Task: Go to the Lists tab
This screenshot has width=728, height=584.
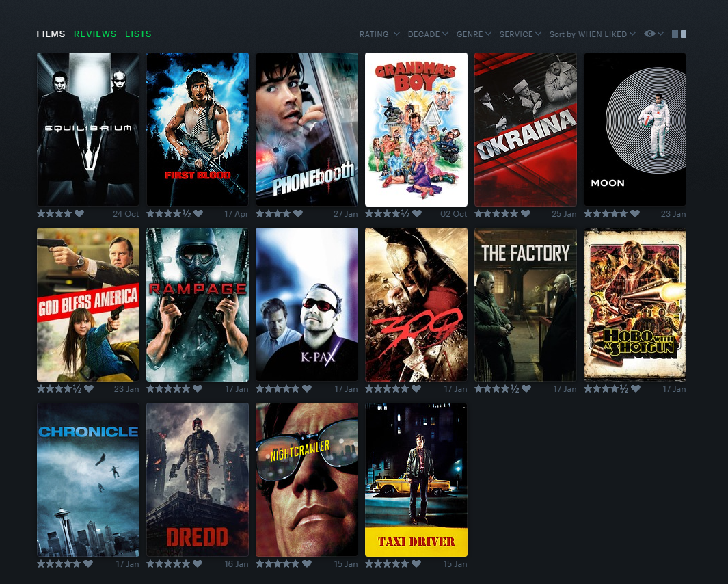Action: (138, 34)
